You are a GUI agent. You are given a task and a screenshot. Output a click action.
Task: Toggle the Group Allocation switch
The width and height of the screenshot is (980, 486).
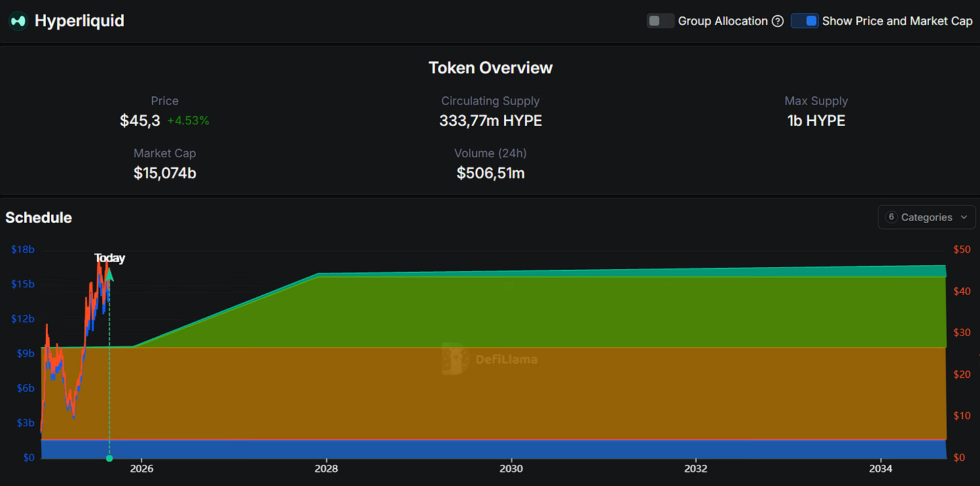[660, 21]
